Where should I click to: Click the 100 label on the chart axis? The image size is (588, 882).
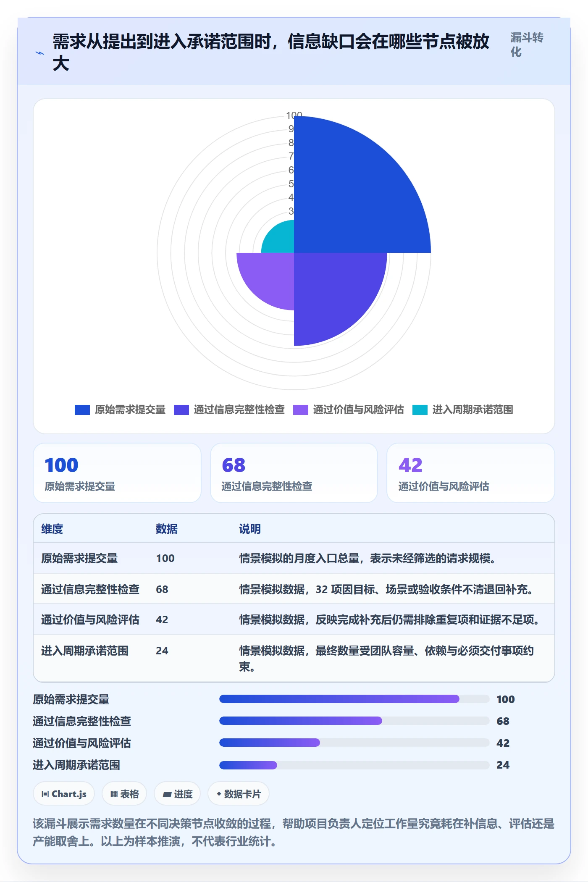pyautogui.click(x=294, y=115)
